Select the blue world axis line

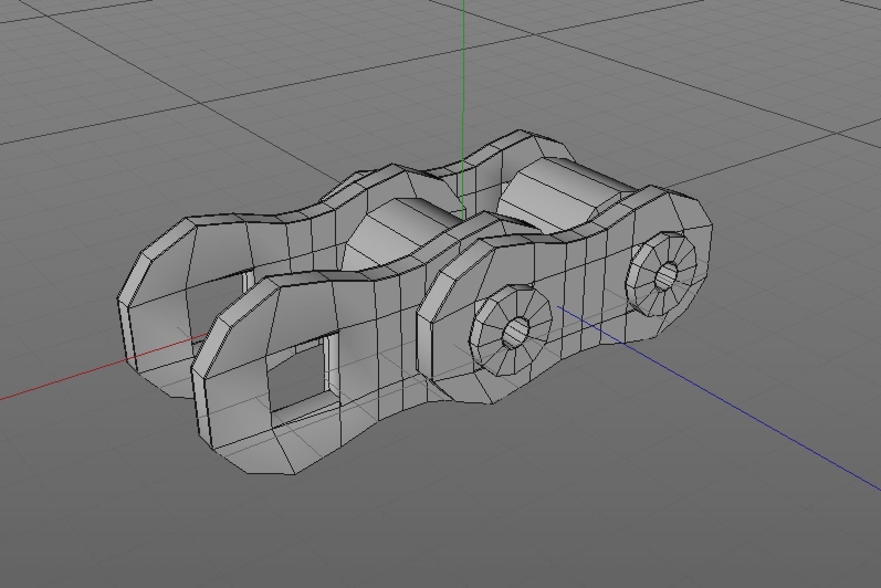(719, 398)
